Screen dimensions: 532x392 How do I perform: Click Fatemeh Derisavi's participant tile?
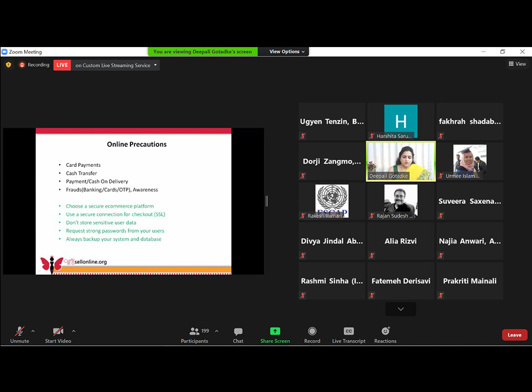(x=401, y=281)
